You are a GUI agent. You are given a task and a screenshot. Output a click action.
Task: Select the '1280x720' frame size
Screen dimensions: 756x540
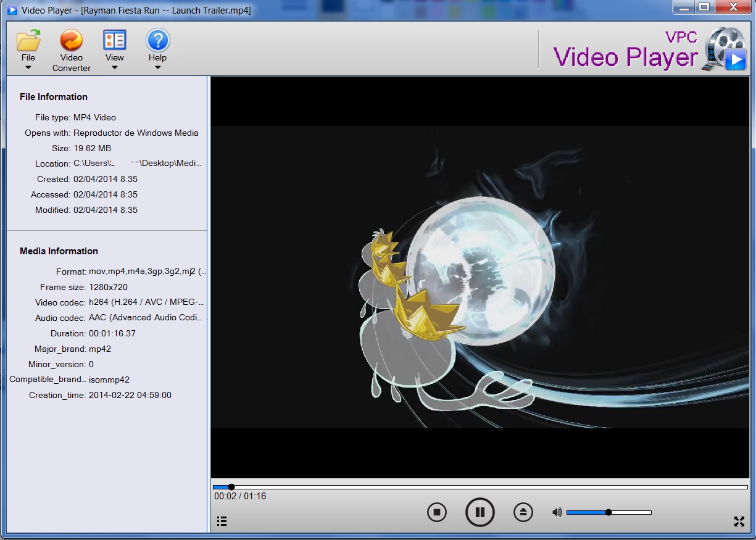click(108, 287)
